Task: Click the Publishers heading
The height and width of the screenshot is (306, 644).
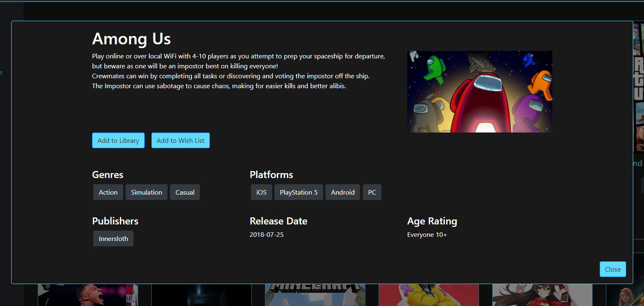Action: (115, 221)
